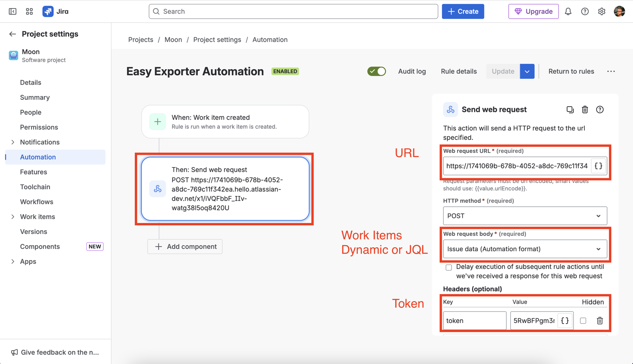
Task: Delete the token header row trash icon
Action: [x=600, y=321]
